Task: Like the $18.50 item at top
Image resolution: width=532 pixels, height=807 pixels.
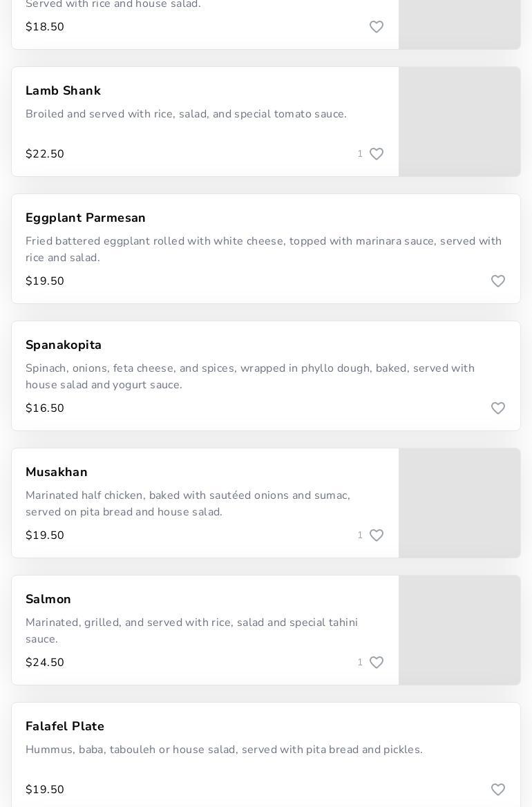Action: 377,27
